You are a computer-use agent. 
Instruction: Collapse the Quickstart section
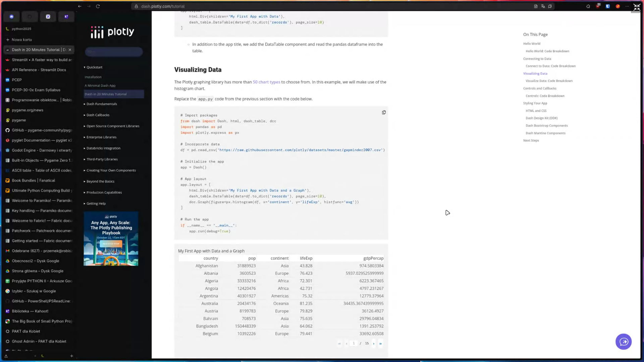coord(94,67)
